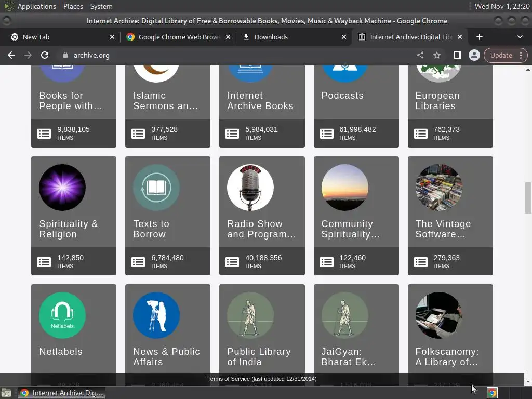Click the News & Public Affairs cameraman icon
Screen dimensions: 532x399
coord(156,315)
